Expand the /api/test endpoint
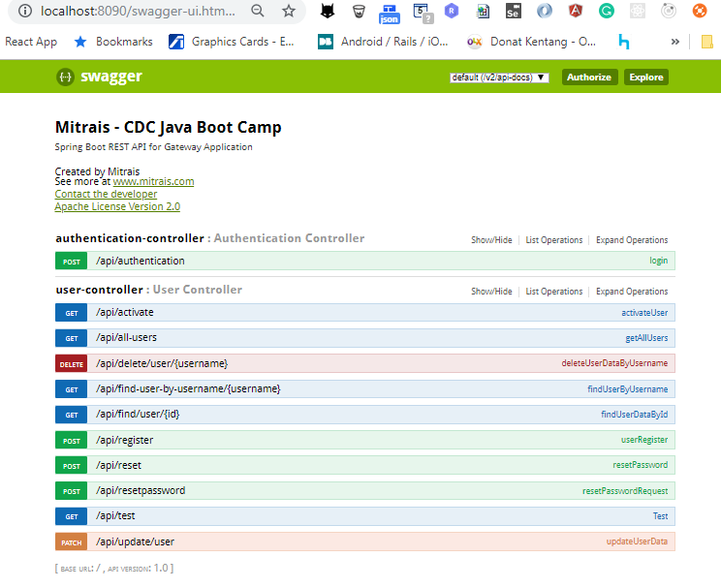Viewport: 721px width, 588px height. tap(115, 516)
